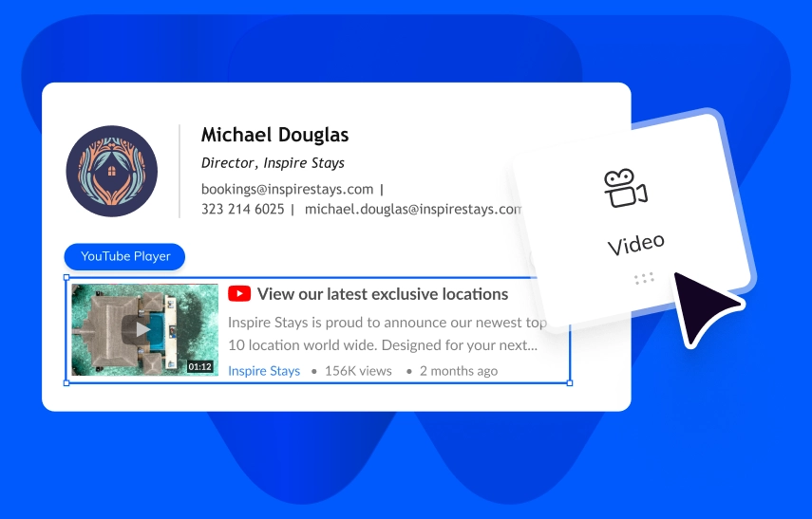The height and width of the screenshot is (519, 812).
Task: Select the YouTube Player label
Action: tap(124, 256)
